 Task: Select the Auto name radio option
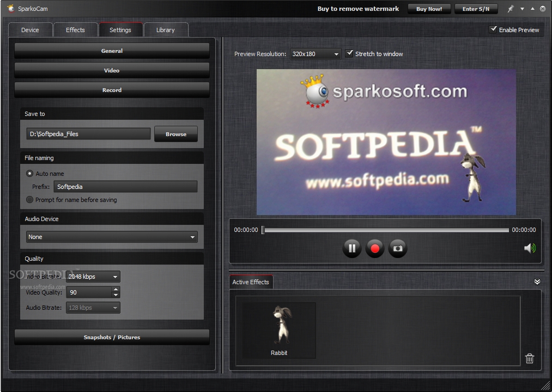click(x=30, y=174)
